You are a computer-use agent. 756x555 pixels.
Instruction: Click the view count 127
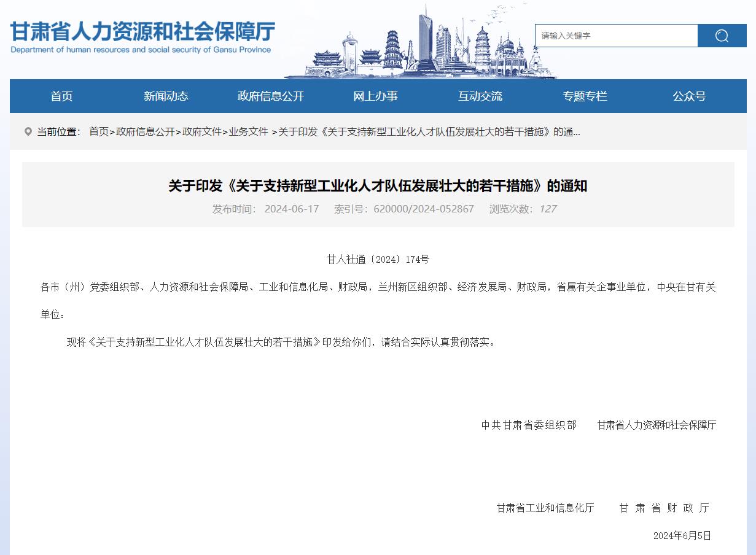(548, 209)
